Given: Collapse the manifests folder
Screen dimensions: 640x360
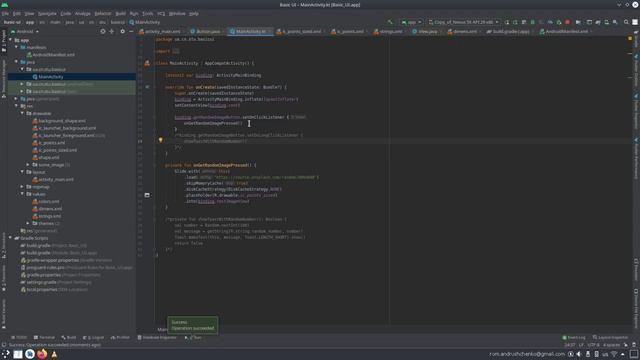Looking at the screenshot, I should point(16,47).
